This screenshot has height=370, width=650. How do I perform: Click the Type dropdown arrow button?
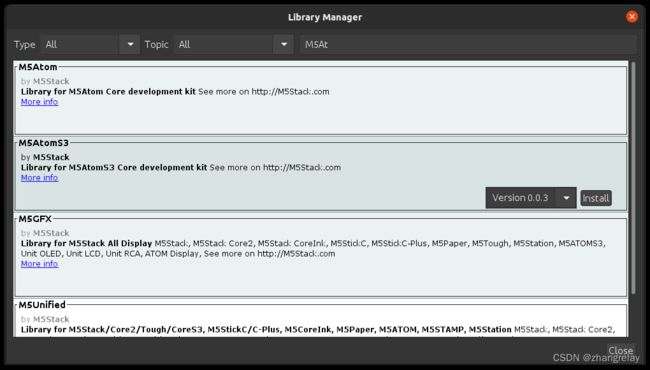[130, 44]
